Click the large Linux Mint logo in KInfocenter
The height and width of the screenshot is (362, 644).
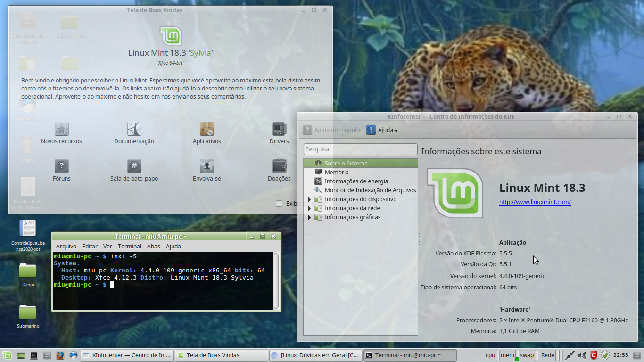click(x=455, y=193)
